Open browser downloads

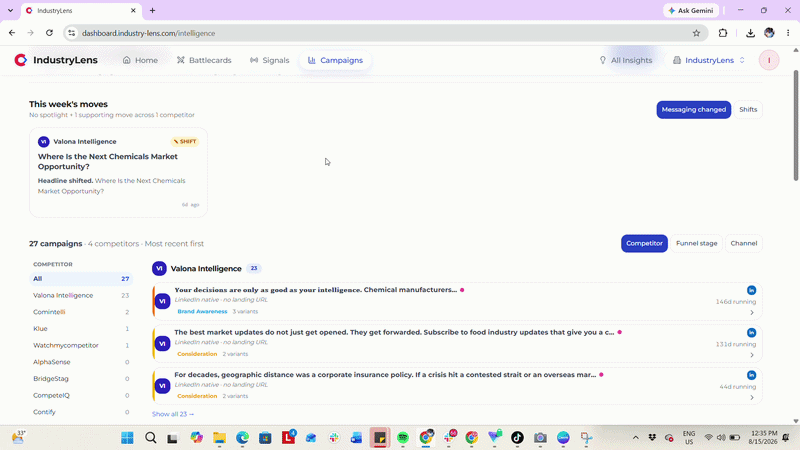[x=750, y=33]
